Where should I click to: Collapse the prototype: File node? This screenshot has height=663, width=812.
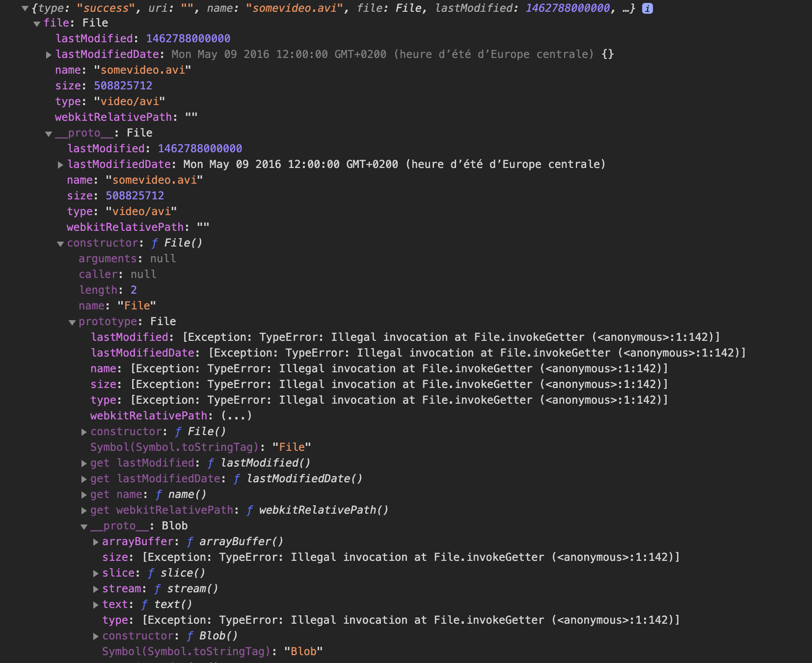(72, 321)
